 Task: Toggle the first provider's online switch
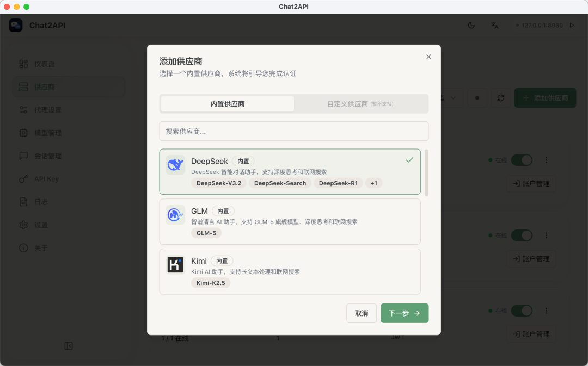(522, 160)
